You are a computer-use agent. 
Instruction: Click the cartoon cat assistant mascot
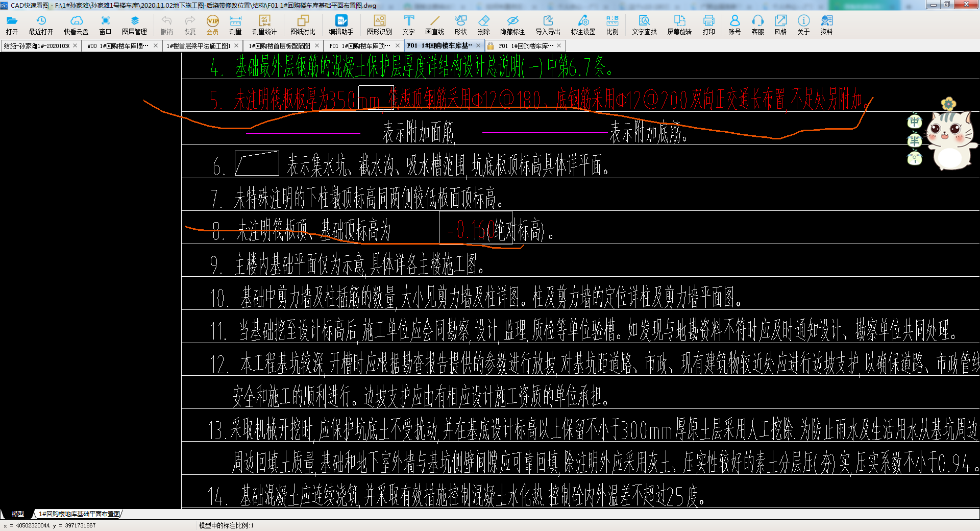tap(951, 140)
